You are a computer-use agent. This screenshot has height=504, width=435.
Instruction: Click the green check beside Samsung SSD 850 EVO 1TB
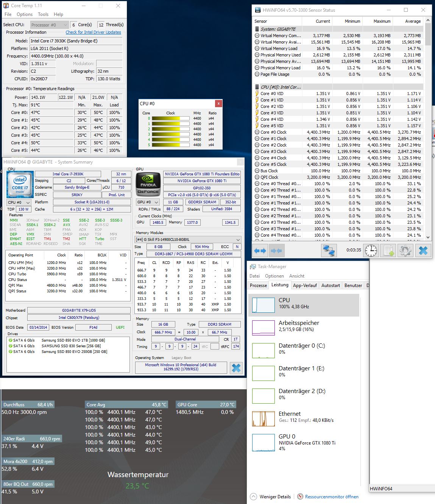(11, 340)
